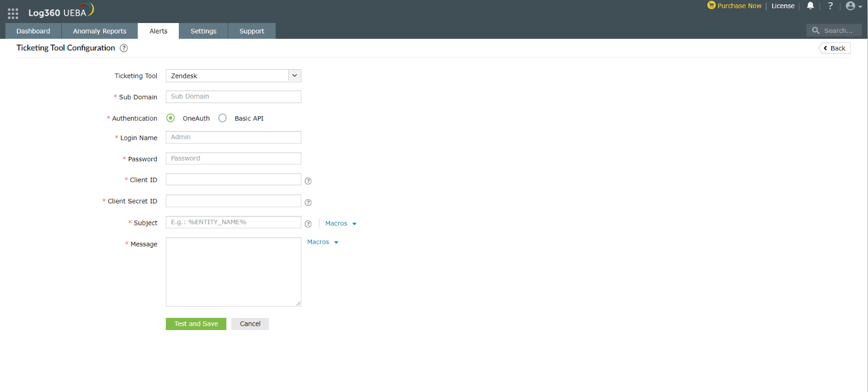Click the Test and Save button
The width and height of the screenshot is (868, 392).
point(196,324)
